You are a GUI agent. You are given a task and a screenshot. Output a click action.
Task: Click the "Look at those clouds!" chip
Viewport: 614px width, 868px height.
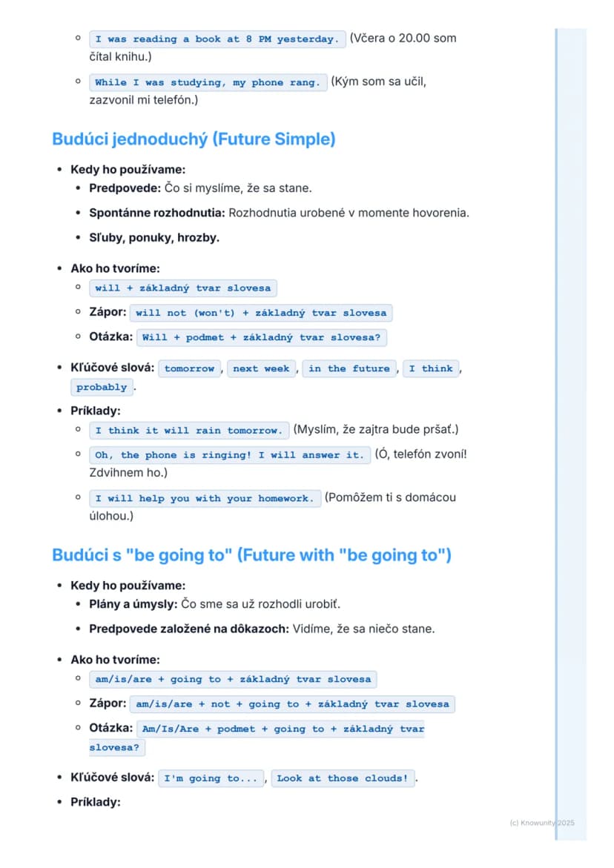coord(343,778)
